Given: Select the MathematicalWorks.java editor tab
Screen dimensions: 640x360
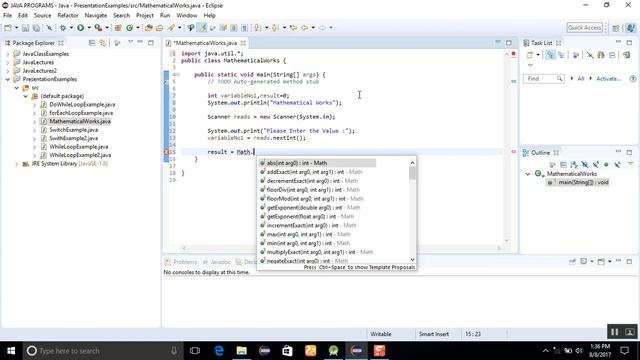Looking at the screenshot, I should 205,43.
